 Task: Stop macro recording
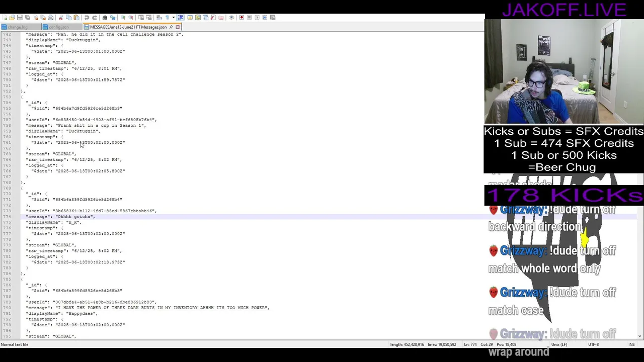249,17
